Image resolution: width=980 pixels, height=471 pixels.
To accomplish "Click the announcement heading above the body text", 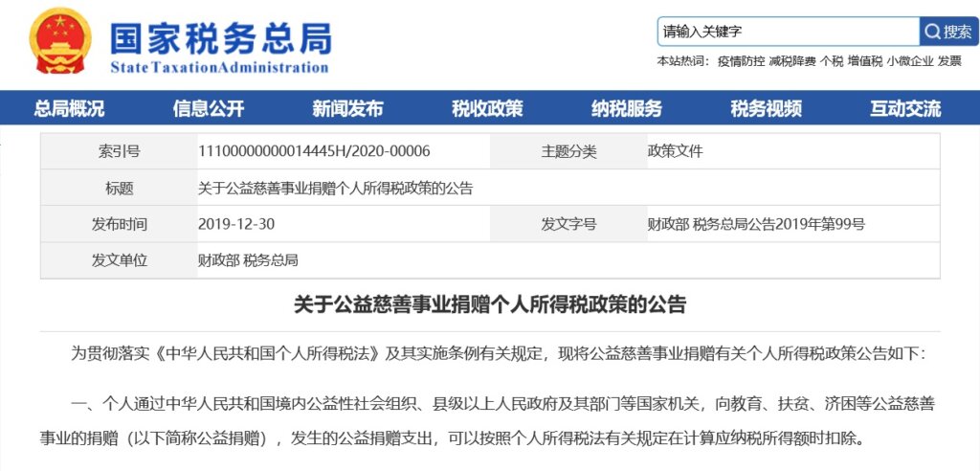I will [489, 305].
